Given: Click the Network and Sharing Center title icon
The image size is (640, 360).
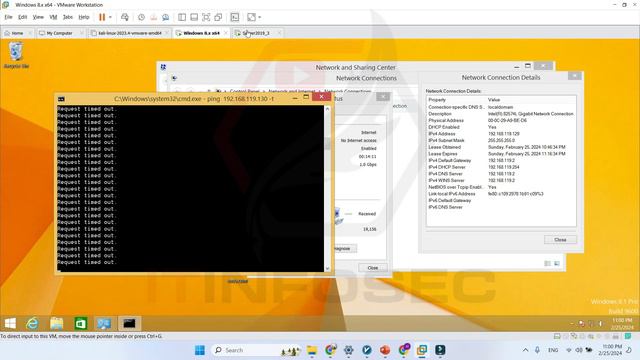Looking at the screenshot, I should [x=163, y=67].
